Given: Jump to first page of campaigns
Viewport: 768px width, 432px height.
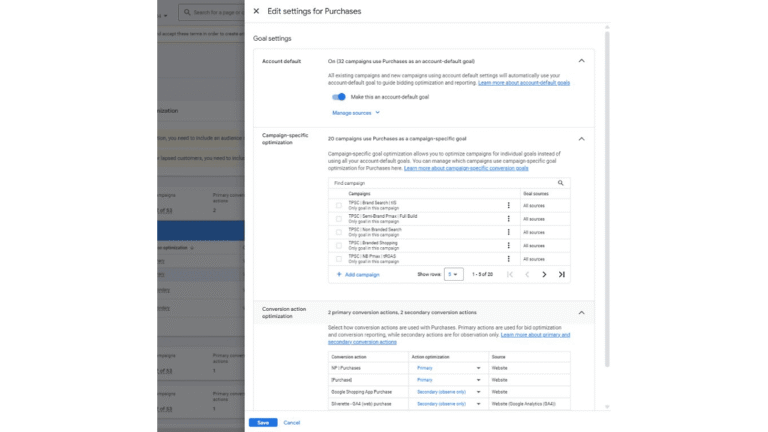Looking at the screenshot, I should [x=510, y=274].
